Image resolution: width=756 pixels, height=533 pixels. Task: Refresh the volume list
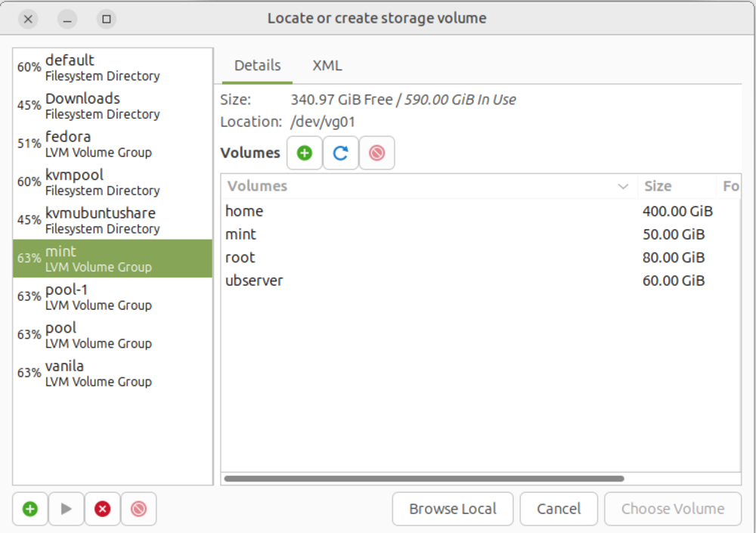[340, 153]
